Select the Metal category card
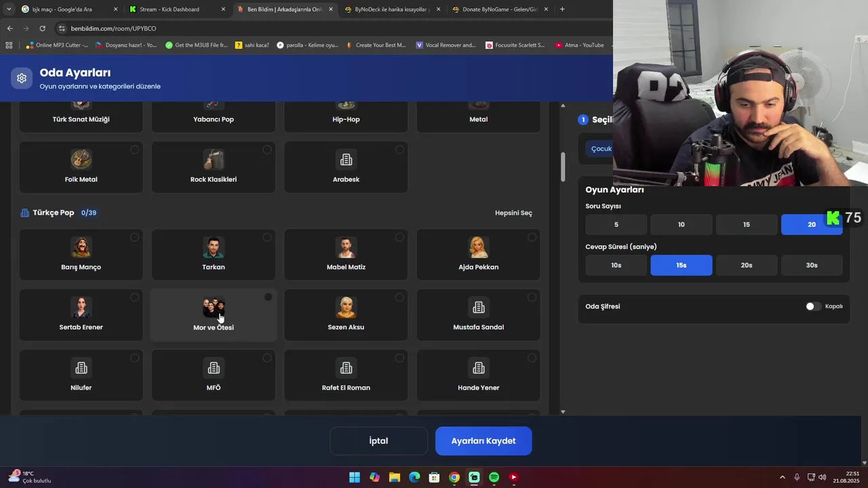The image size is (868, 488). pyautogui.click(x=479, y=117)
